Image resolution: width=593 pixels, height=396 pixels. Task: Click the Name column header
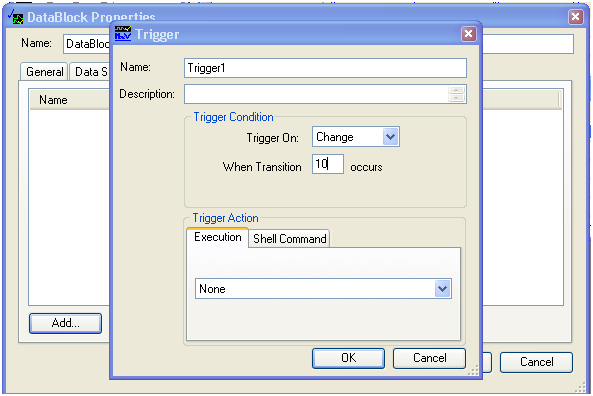[x=70, y=100]
